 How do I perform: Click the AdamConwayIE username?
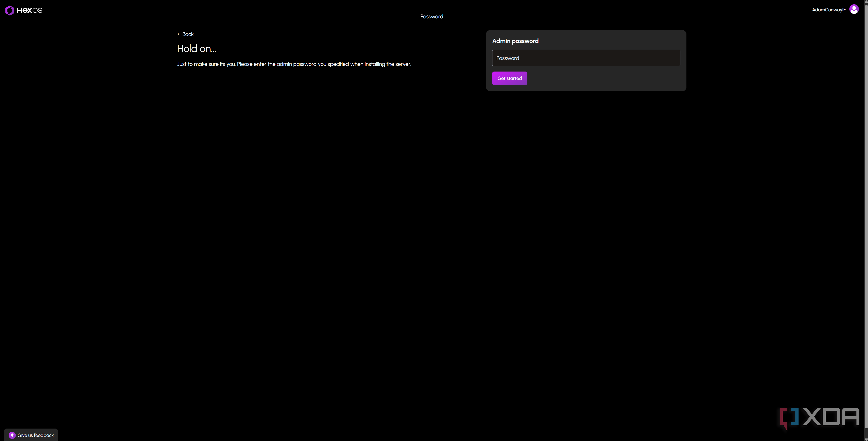[829, 10]
